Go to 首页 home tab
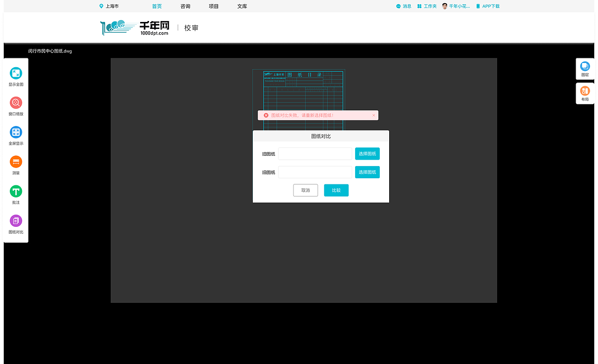The image size is (598, 364). click(x=157, y=6)
